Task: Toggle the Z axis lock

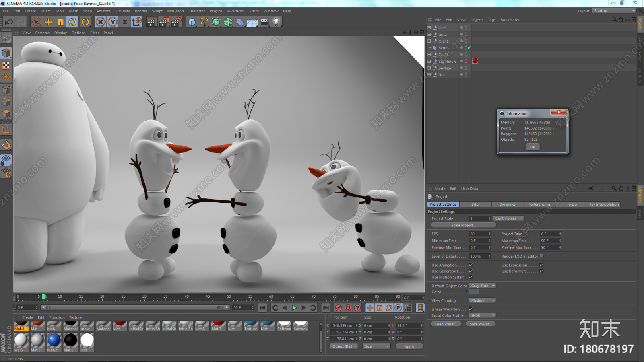Action: pyautogui.click(x=125, y=22)
